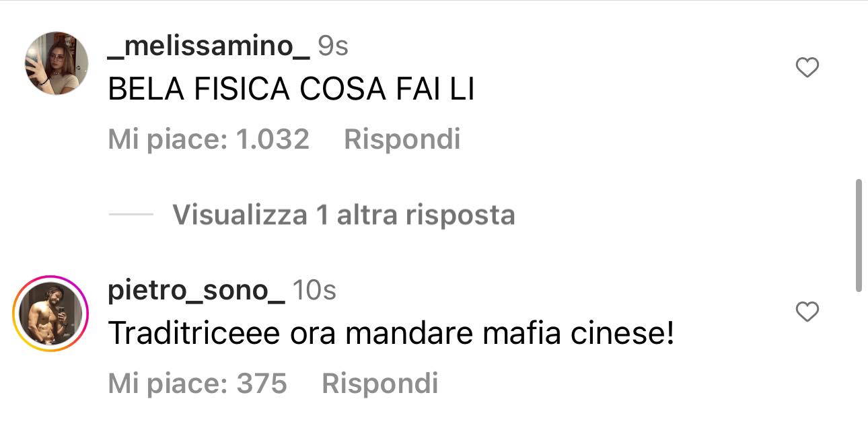Select the Traditriceee ora mandare mafia cinese text

pyautogui.click(x=391, y=334)
